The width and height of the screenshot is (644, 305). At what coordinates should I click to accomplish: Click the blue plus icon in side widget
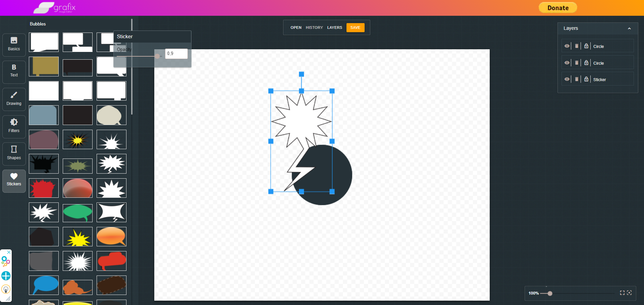pos(6,276)
